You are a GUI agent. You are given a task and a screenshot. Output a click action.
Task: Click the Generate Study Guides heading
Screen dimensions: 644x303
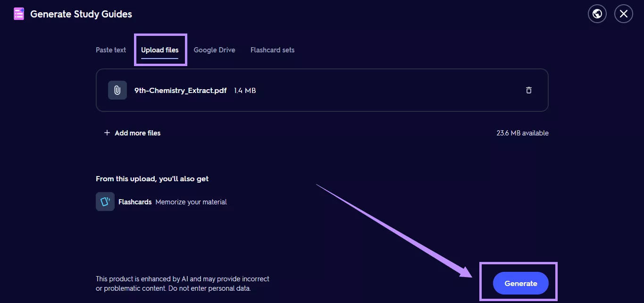pyautogui.click(x=81, y=14)
